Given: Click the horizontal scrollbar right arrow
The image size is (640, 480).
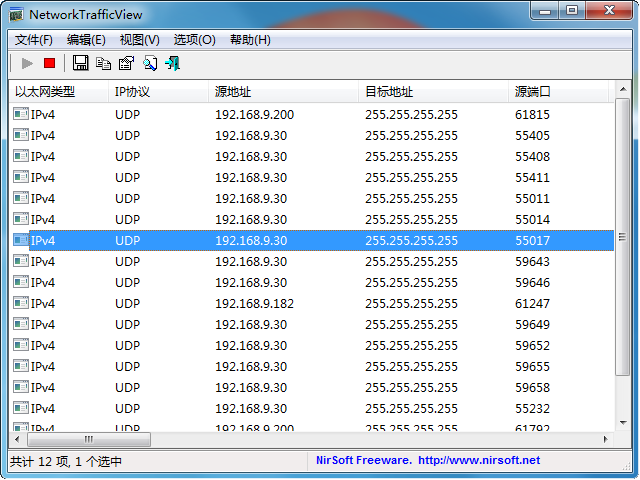Looking at the screenshot, I should [x=605, y=439].
